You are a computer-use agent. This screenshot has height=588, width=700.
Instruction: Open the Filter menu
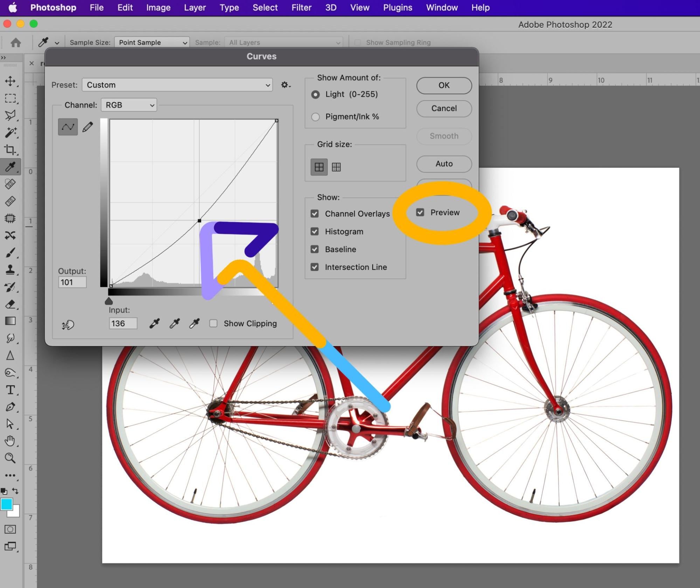[x=302, y=7]
